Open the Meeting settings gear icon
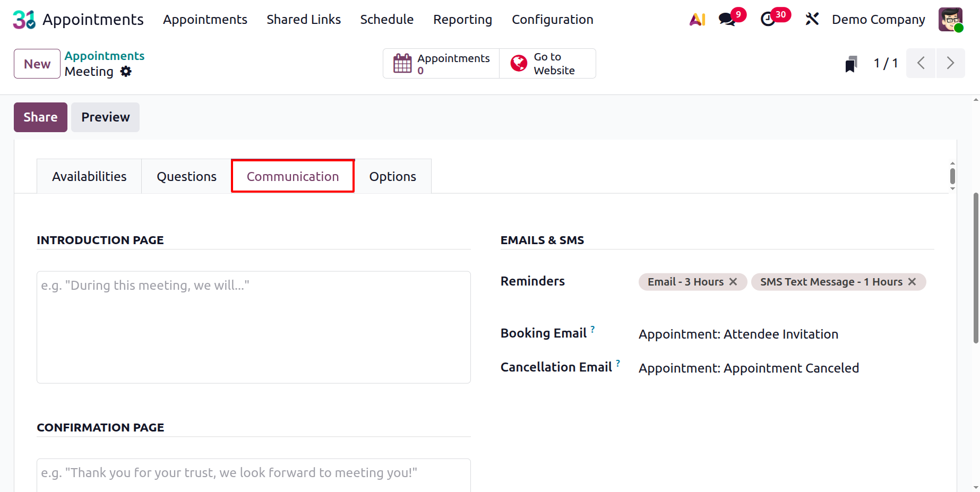The image size is (980, 492). tap(126, 71)
